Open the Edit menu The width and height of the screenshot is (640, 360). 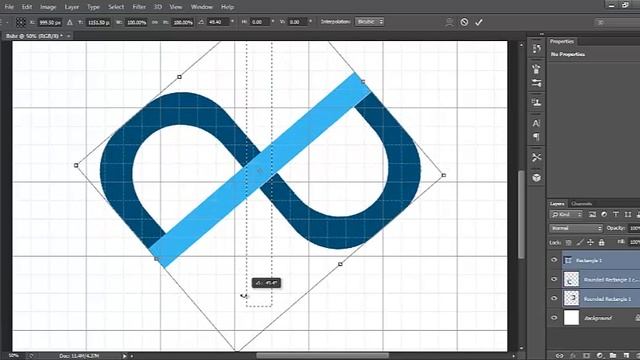(27, 7)
